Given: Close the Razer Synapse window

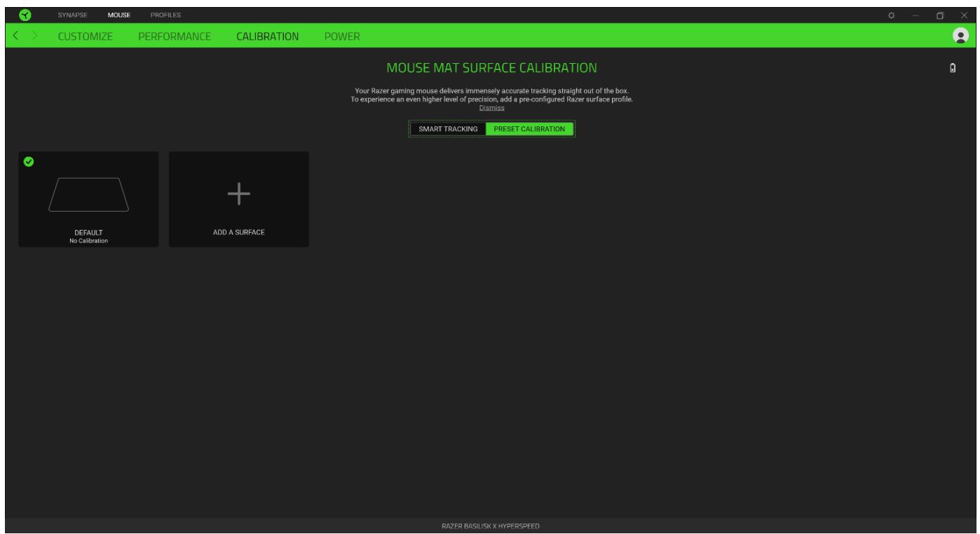Looking at the screenshot, I should [964, 15].
